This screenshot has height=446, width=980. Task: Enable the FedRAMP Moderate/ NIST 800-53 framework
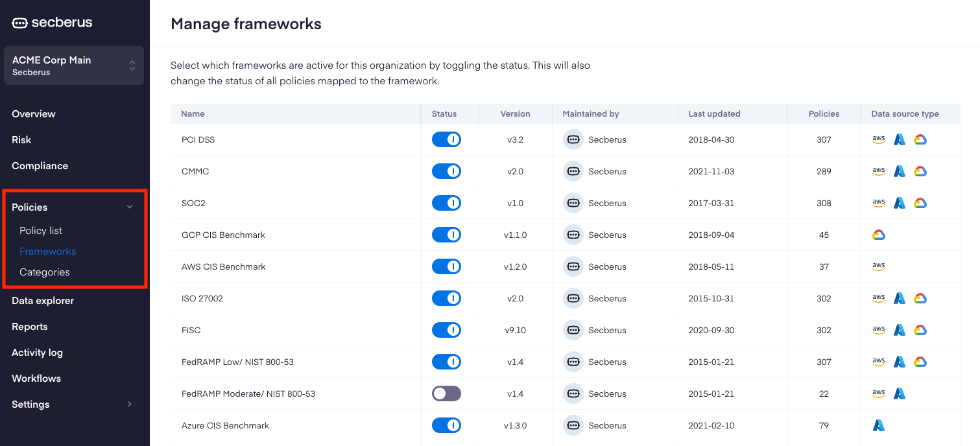point(446,393)
